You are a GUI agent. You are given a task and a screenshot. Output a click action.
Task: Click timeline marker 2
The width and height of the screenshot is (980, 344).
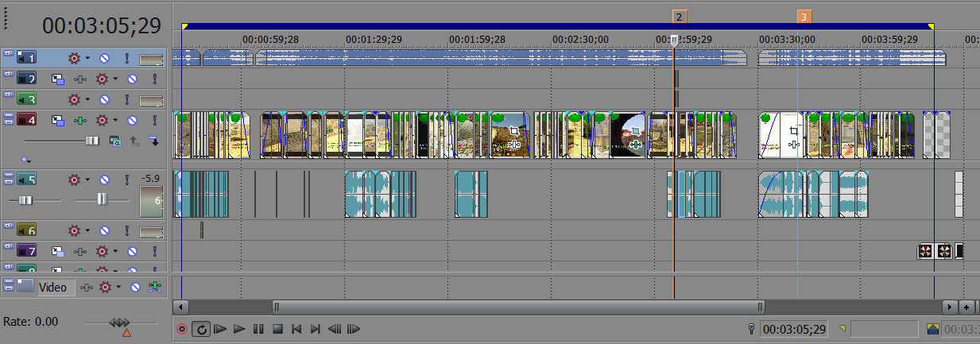coord(679,16)
